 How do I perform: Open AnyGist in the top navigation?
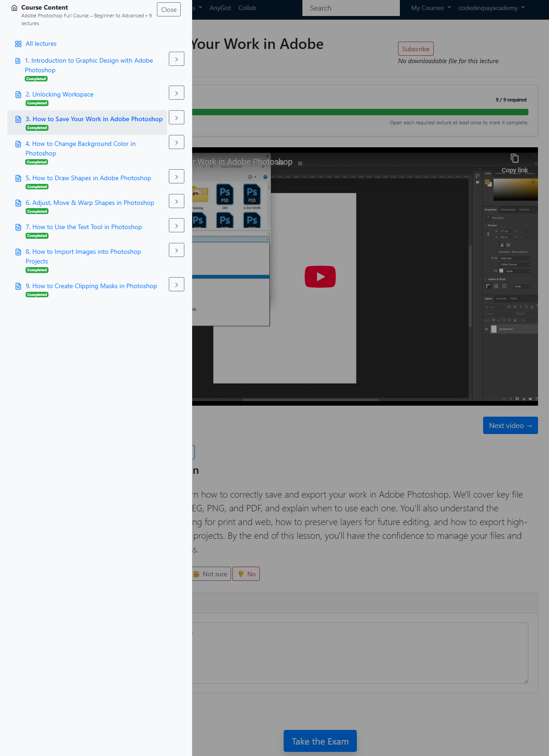click(x=220, y=8)
